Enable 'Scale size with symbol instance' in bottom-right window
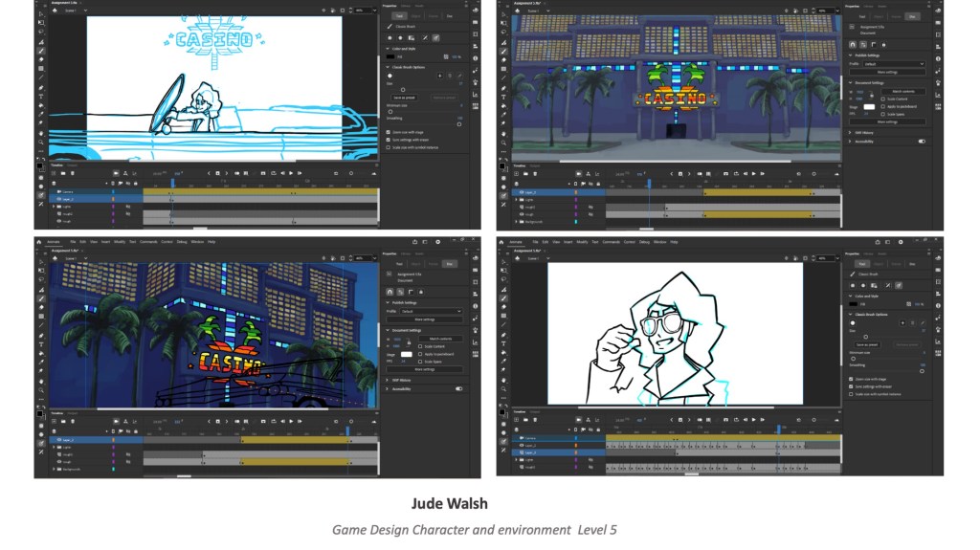 click(850, 393)
